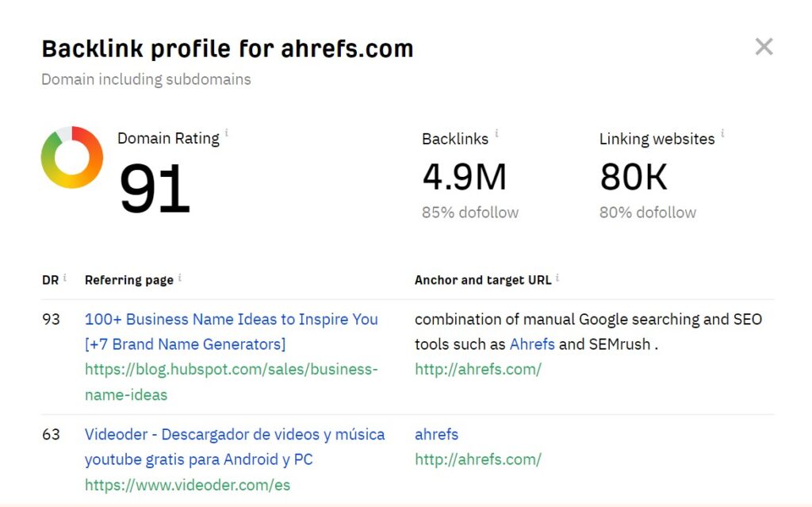This screenshot has width=812, height=507.
Task: Click the '80% dofollow' text under Linking websites
Action: [x=648, y=213]
